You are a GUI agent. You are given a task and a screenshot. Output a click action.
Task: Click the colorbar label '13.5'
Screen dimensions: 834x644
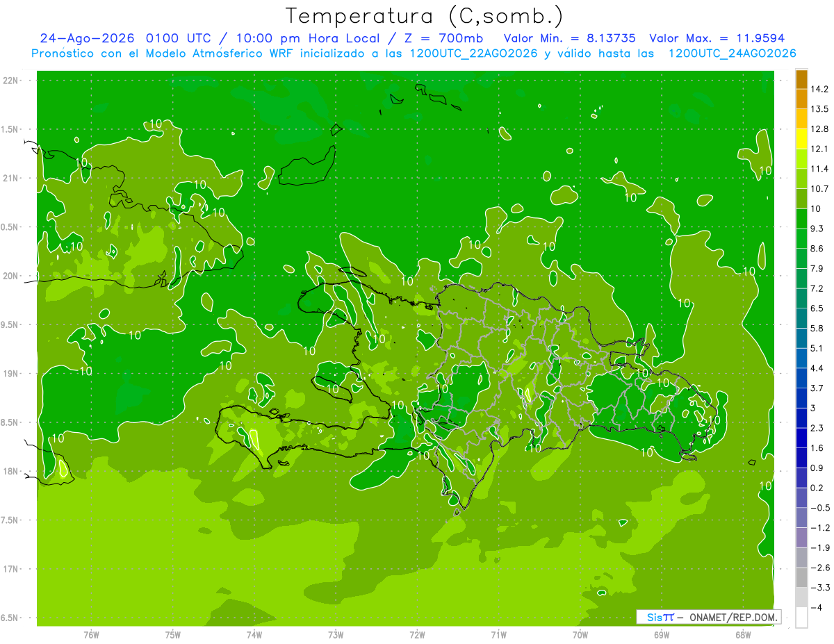pos(821,109)
